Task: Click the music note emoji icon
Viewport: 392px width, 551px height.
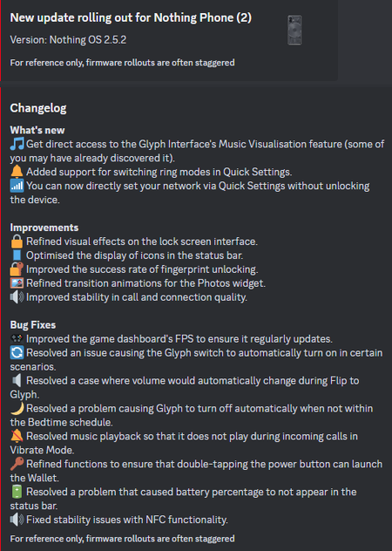Action: (17, 144)
